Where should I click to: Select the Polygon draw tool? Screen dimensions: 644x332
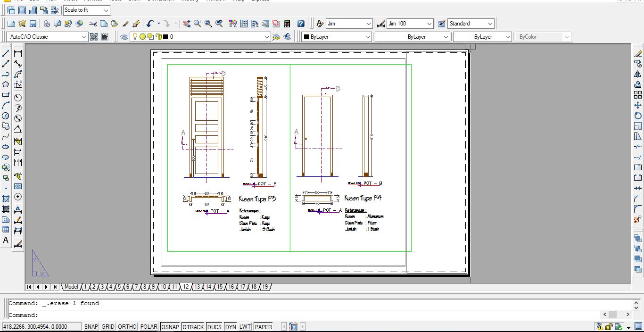click(6, 84)
